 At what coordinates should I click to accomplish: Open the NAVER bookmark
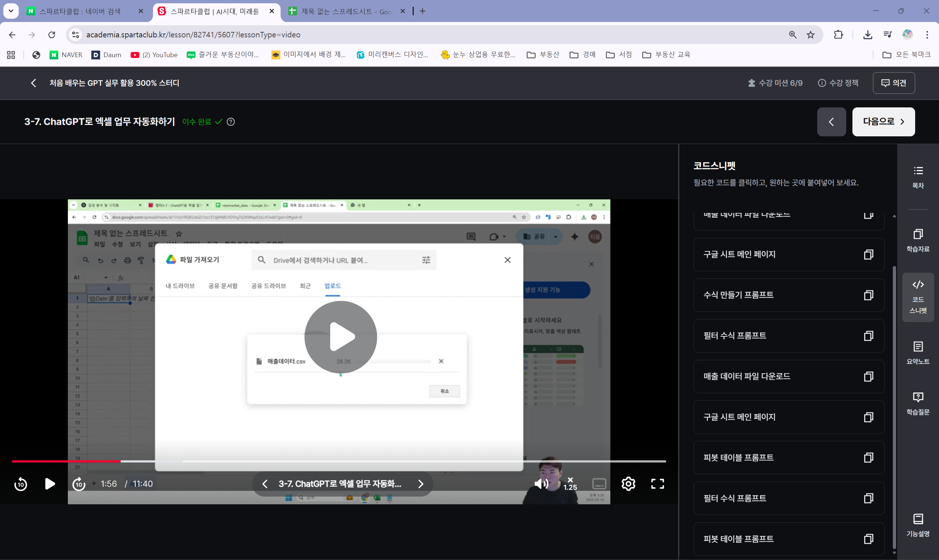click(x=66, y=55)
